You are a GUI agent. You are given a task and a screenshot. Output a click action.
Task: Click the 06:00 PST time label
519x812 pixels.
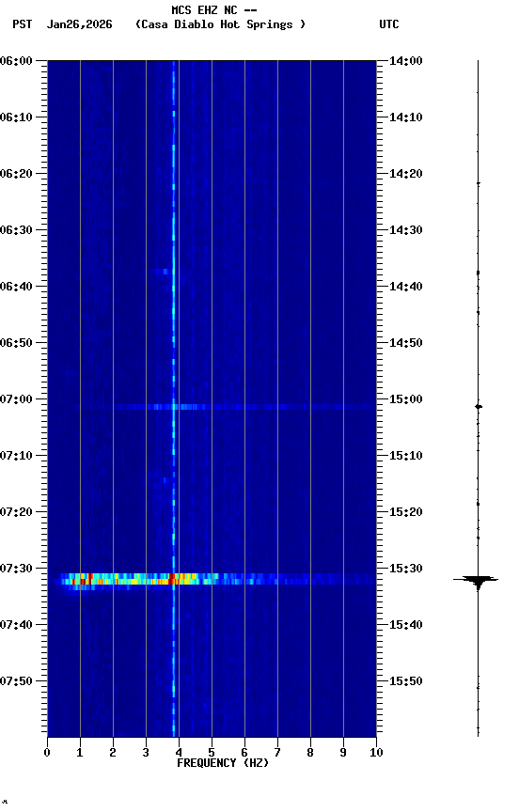tap(16, 61)
